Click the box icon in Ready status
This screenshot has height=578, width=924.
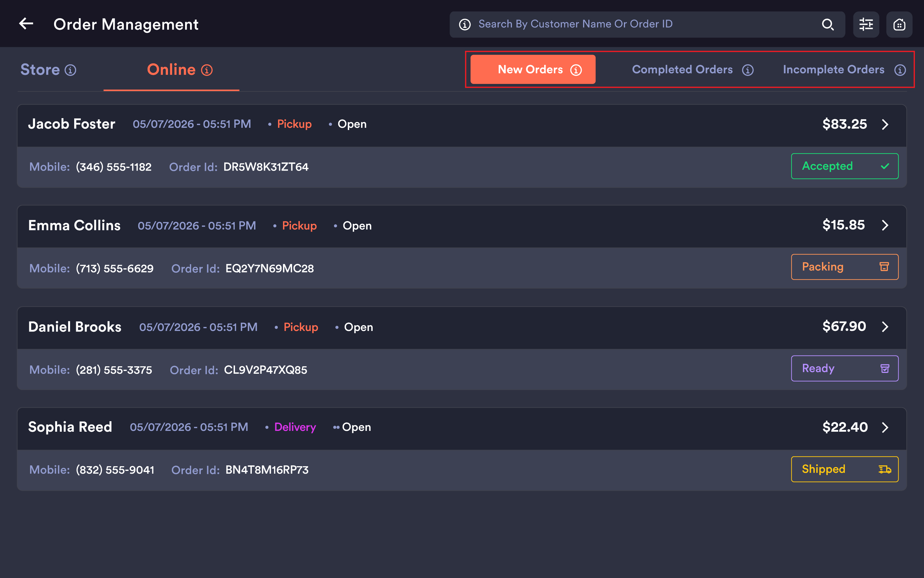point(885,368)
